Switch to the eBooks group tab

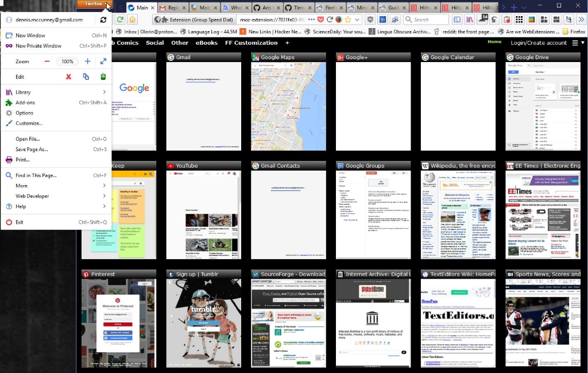[x=206, y=43]
